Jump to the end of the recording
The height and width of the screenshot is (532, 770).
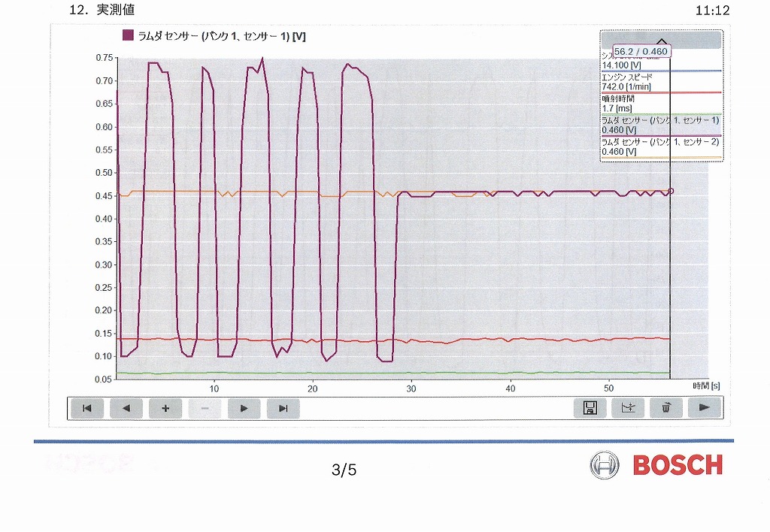click(x=283, y=409)
